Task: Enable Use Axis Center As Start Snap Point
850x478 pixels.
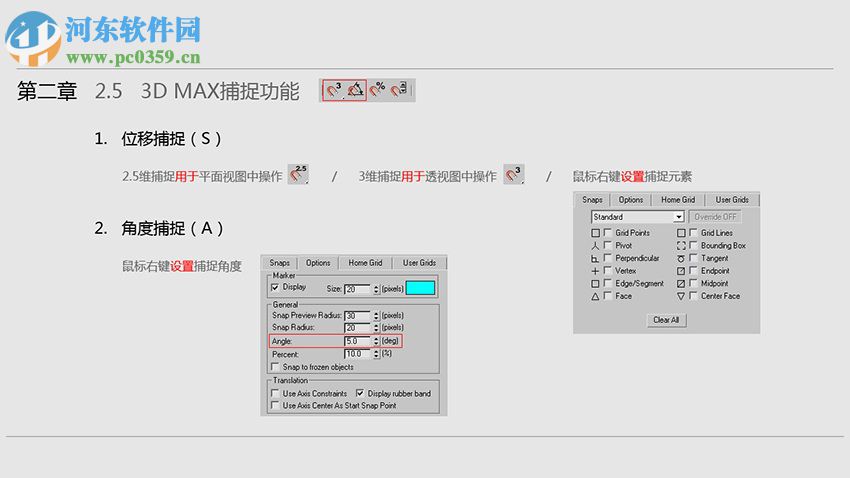Action: coord(275,405)
